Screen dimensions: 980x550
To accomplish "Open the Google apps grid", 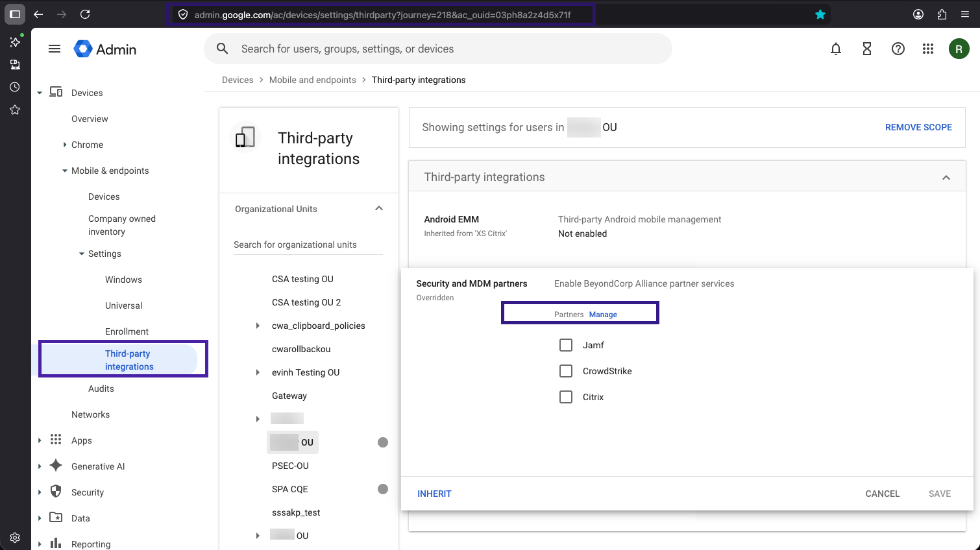I will 928,49.
